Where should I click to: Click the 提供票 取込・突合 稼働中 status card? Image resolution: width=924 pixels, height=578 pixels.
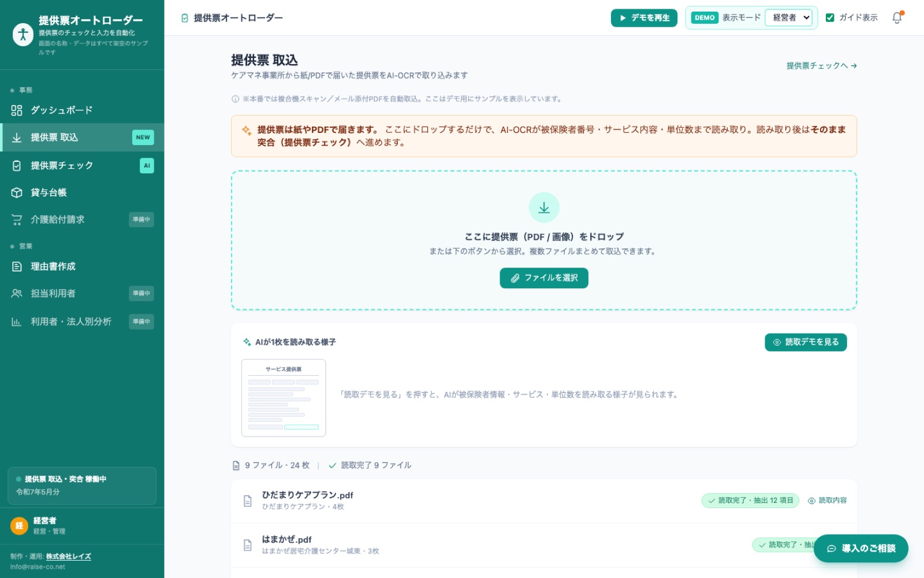point(82,486)
